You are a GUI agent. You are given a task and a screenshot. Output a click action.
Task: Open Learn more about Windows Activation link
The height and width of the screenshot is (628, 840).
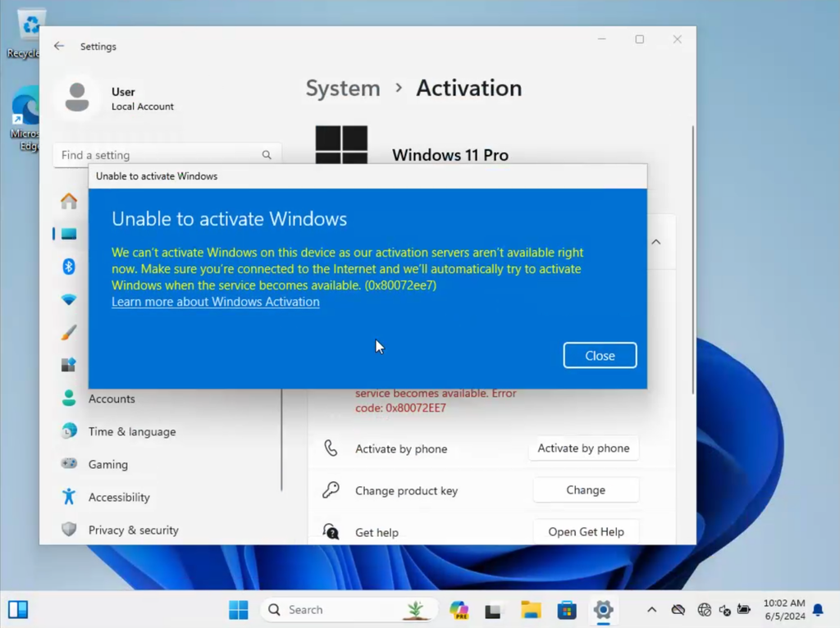216,302
